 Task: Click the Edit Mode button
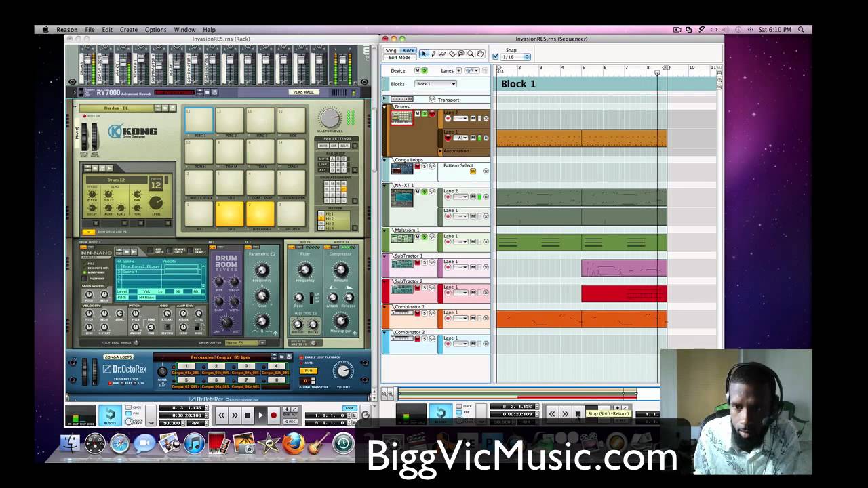(x=399, y=58)
